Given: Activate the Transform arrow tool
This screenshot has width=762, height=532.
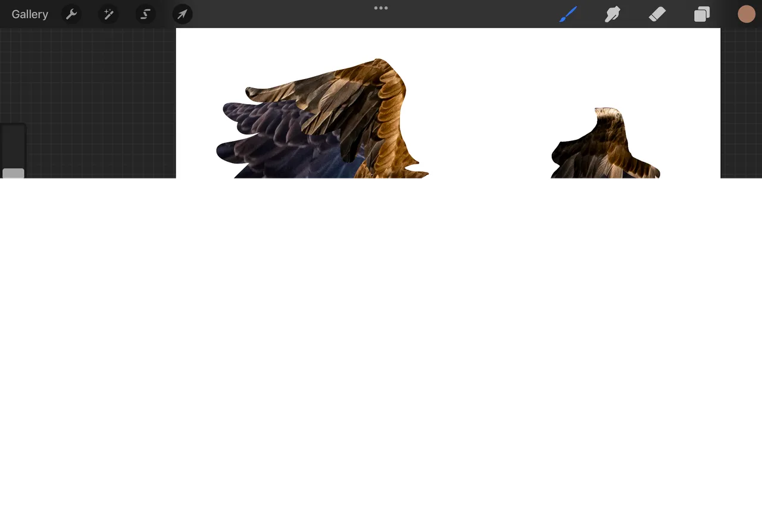Looking at the screenshot, I should 182,14.
